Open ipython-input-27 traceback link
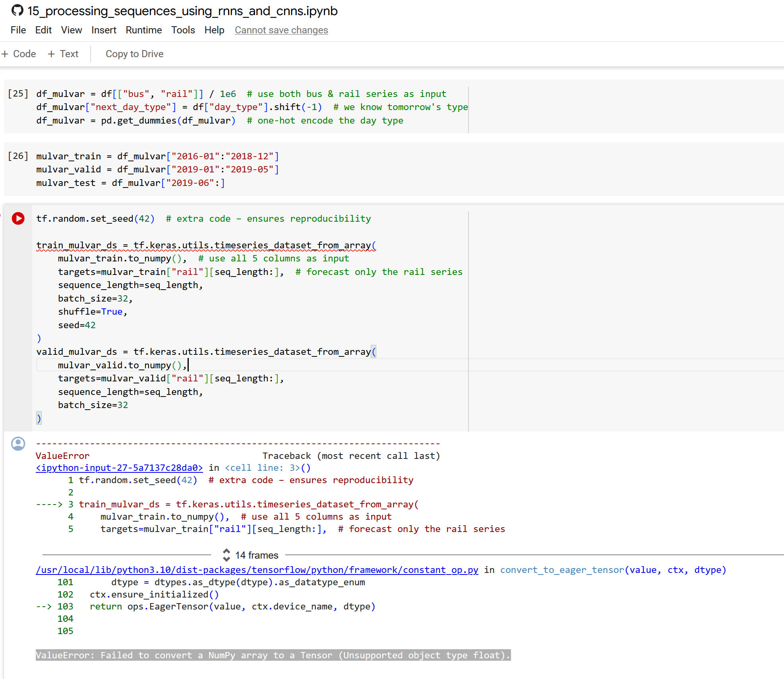This screenshot has width=784, height=679. (x=119, y=468)
